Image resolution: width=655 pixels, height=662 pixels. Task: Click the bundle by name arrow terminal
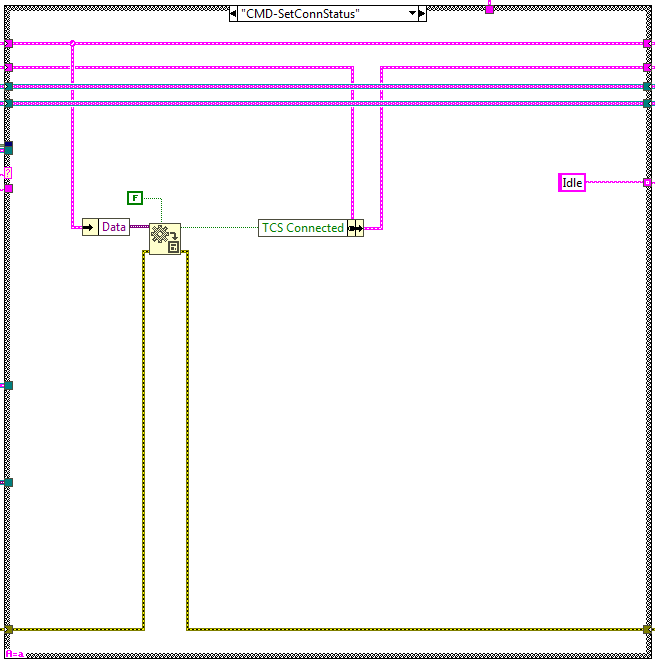[356, 228]
